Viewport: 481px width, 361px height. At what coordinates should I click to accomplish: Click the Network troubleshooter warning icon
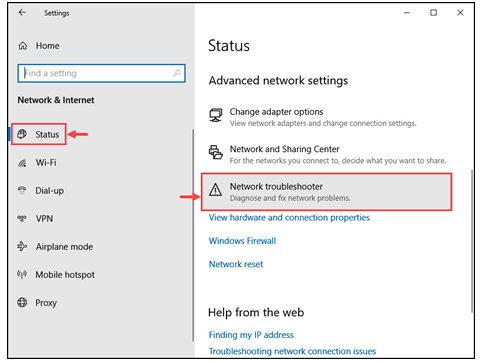216,190
